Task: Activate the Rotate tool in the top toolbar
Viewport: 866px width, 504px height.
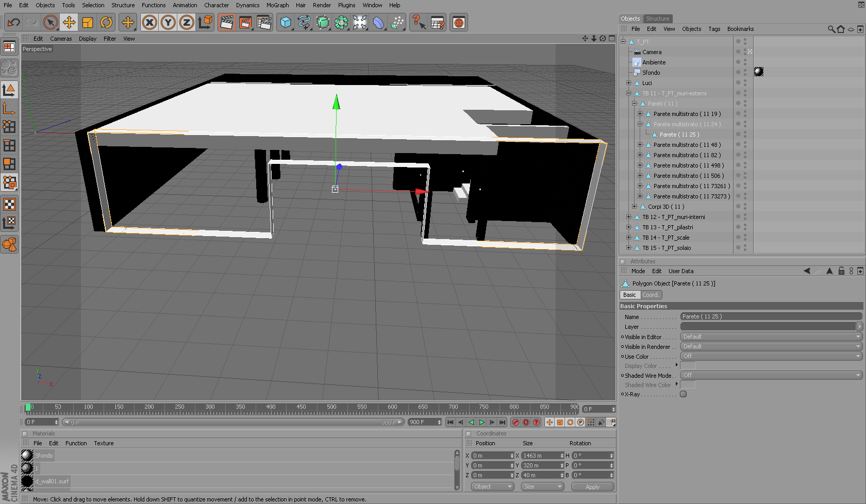Action: (106, 23)
